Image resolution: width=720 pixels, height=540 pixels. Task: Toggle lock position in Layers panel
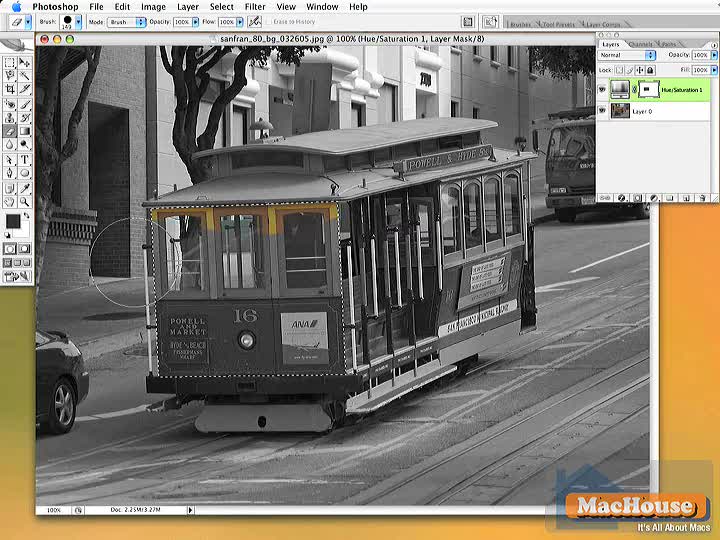coord(640,70)
